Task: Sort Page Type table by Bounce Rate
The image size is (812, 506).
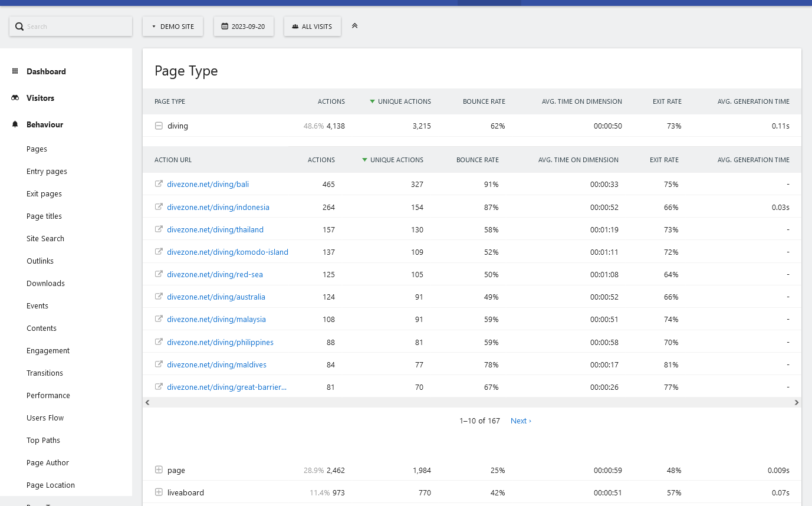Action: coord(484,101)
